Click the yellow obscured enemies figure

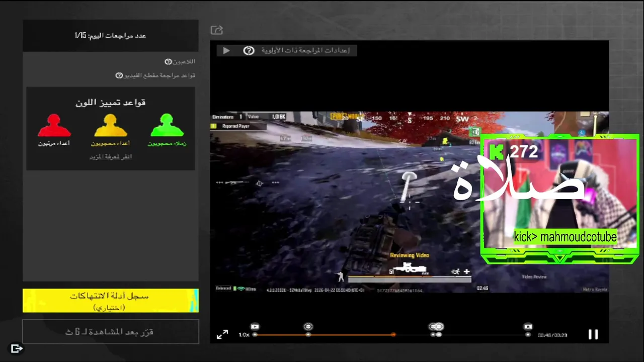(111, 125)
